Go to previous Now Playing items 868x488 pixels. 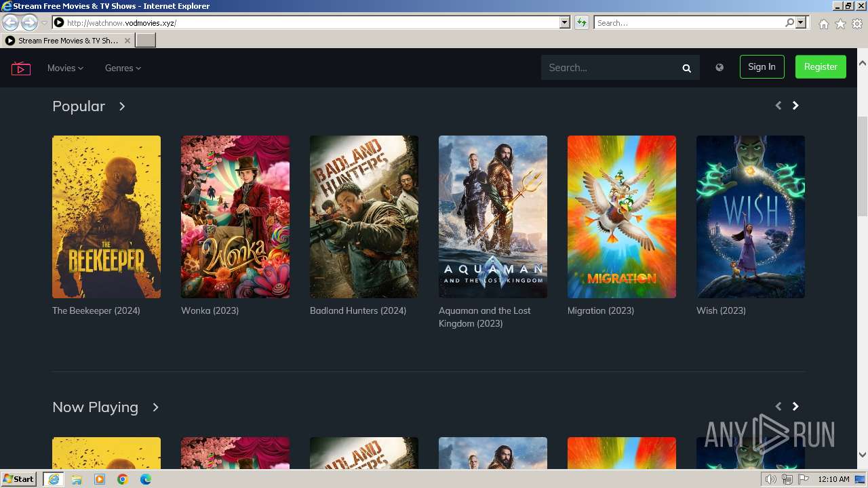coord(778,406)
